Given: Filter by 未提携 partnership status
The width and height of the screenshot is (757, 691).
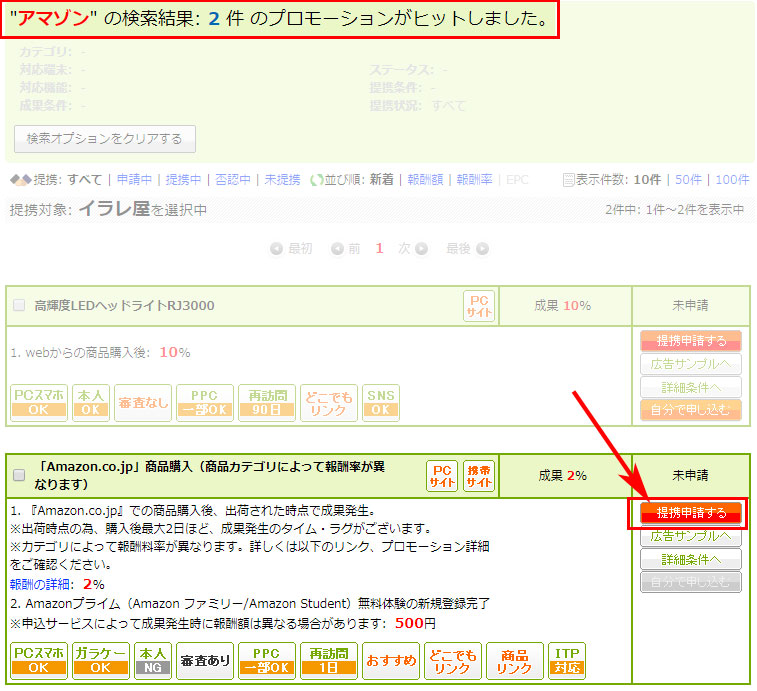Looking at the screenshot, I should coord(282,180).
